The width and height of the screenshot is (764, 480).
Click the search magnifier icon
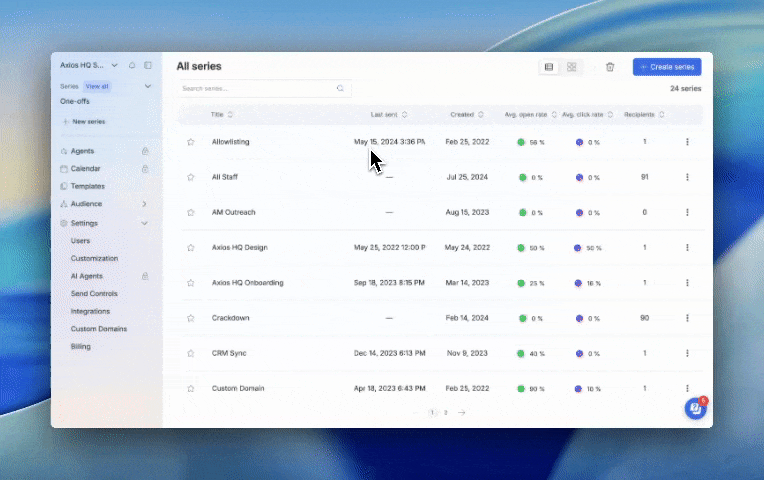point(340,88)
